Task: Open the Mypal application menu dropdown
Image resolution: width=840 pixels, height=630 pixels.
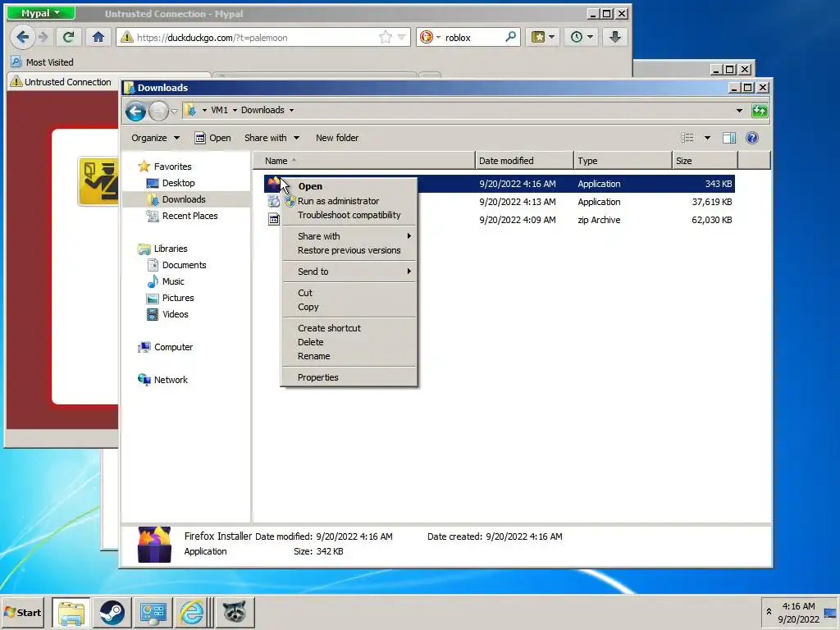Action: pos(41,13)
